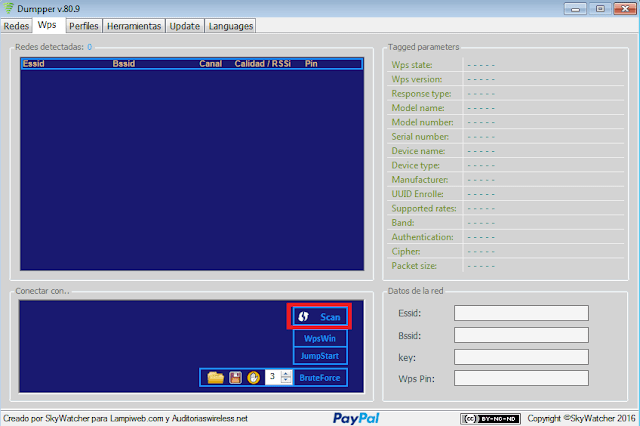Select the Serial number: row
The width and height of the screenshot is (640, 426).
[x=505, y=137]
